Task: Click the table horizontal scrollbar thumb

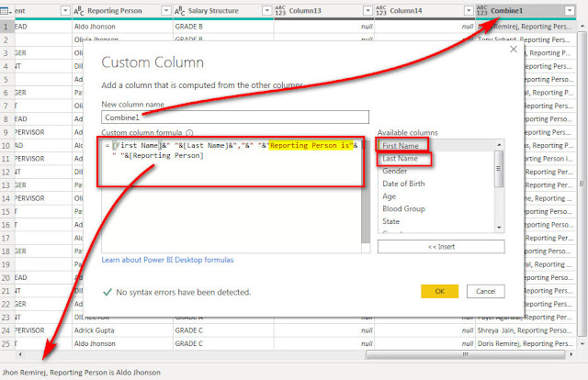Action: pos(465,354)
